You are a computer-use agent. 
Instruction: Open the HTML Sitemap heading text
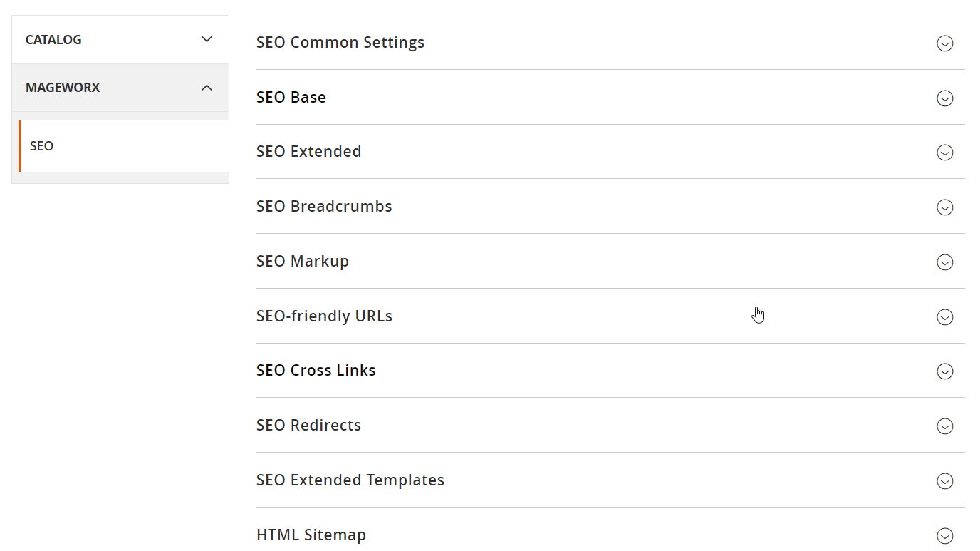(311, 535)
